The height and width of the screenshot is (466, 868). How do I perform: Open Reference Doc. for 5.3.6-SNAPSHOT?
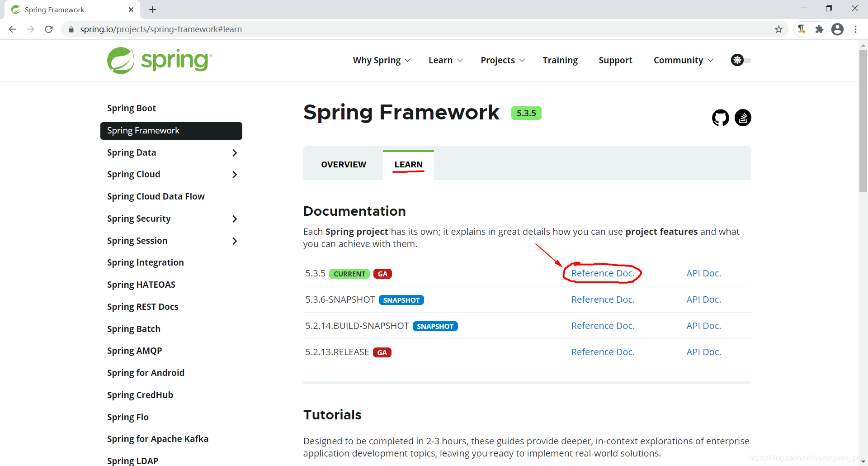point(603,300)
